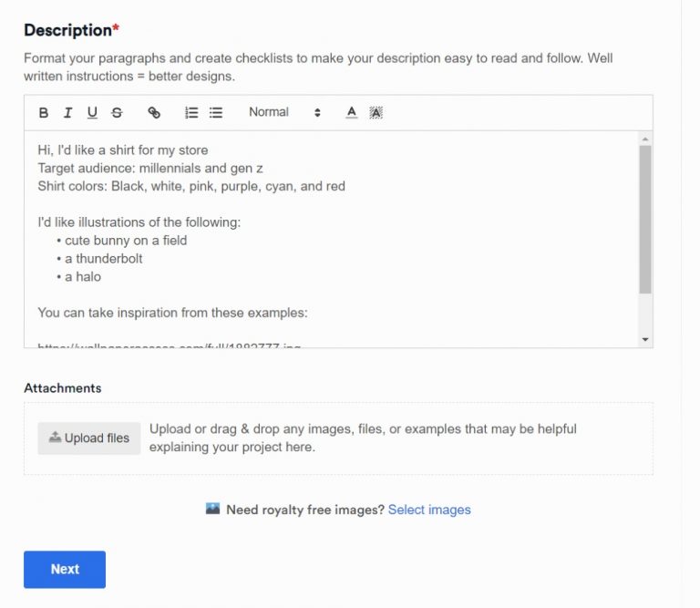The height and width of the screenshot is (608, 700).
Task: Click the description scrollbar up arrow
Action: click(x=645, y=139)
